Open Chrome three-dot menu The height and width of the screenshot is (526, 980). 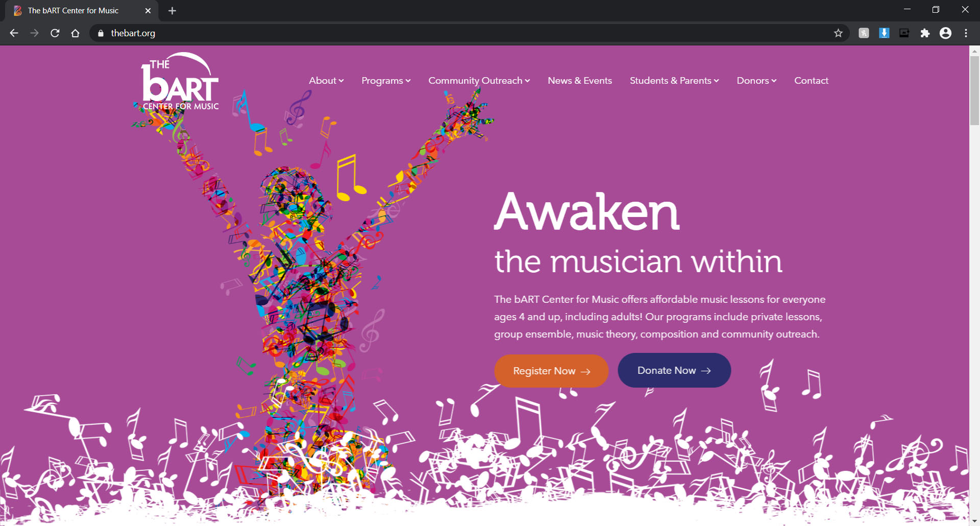click(x=966, y=33)
